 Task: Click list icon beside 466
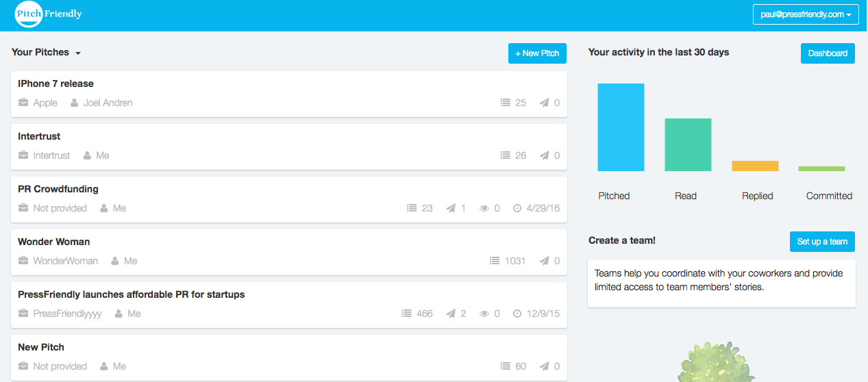pos(407,314)
